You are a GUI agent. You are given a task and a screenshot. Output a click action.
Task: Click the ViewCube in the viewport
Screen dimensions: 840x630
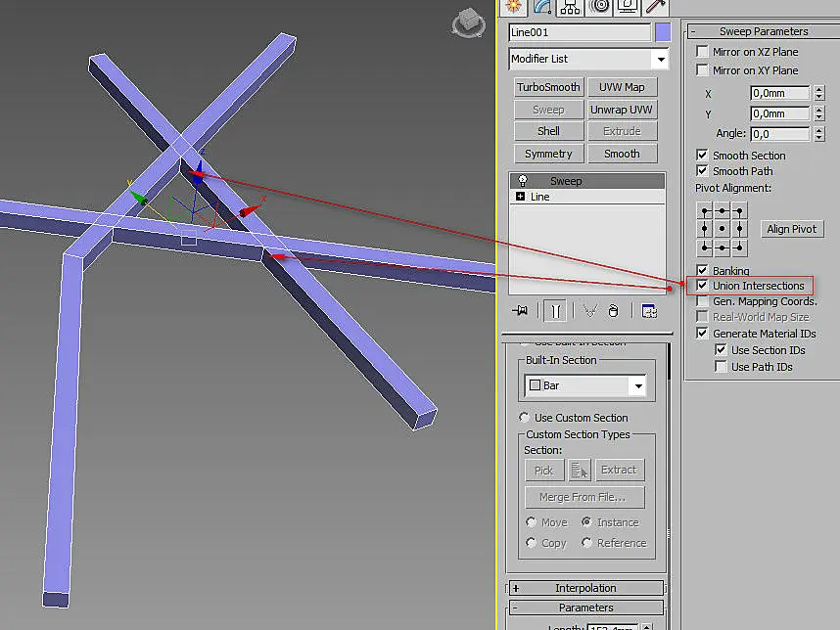[468, 22]
